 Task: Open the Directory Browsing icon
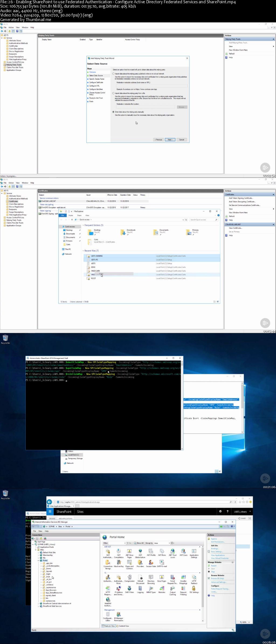click(151, 580)
